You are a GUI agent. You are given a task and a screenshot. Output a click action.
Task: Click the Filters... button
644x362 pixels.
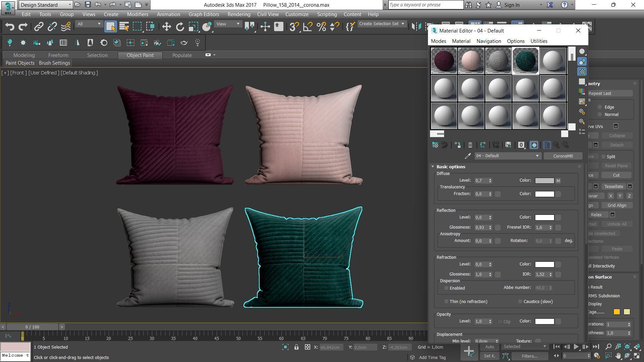click(x=530, y=356)
